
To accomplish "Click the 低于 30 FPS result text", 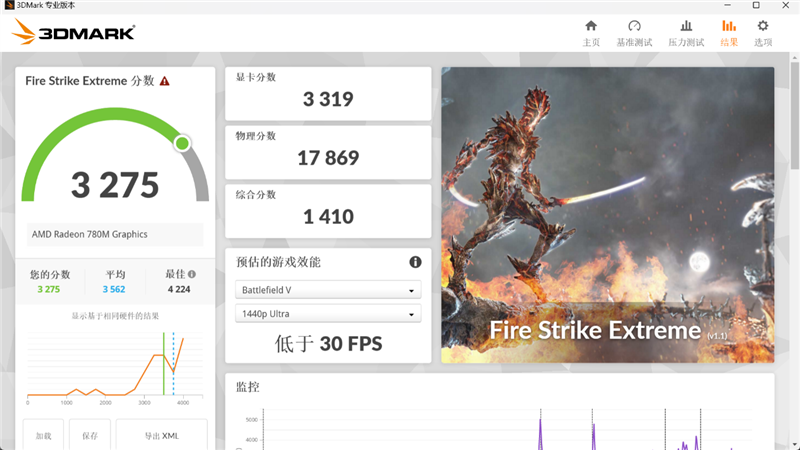I will [x=328, y=344].
